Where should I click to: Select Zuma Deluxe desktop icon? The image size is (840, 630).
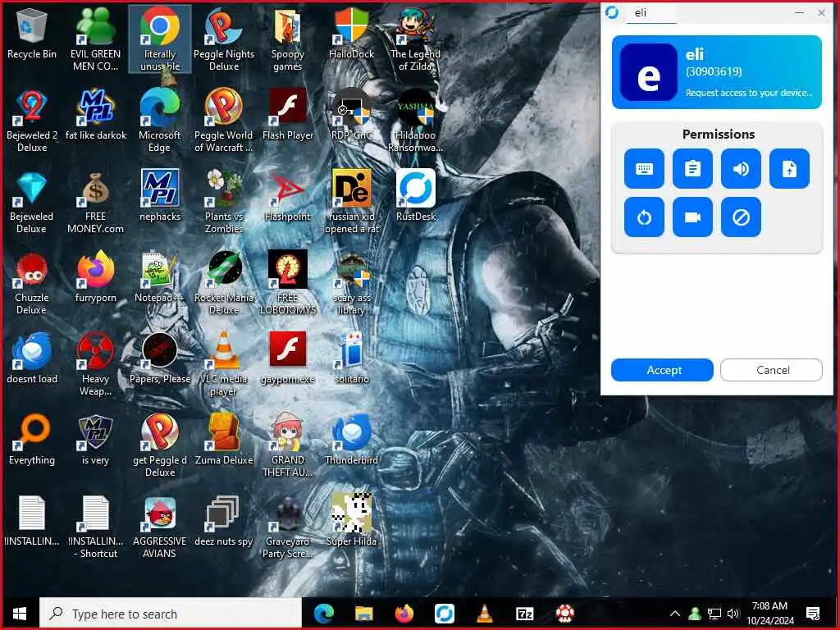[x=224, y=441]
